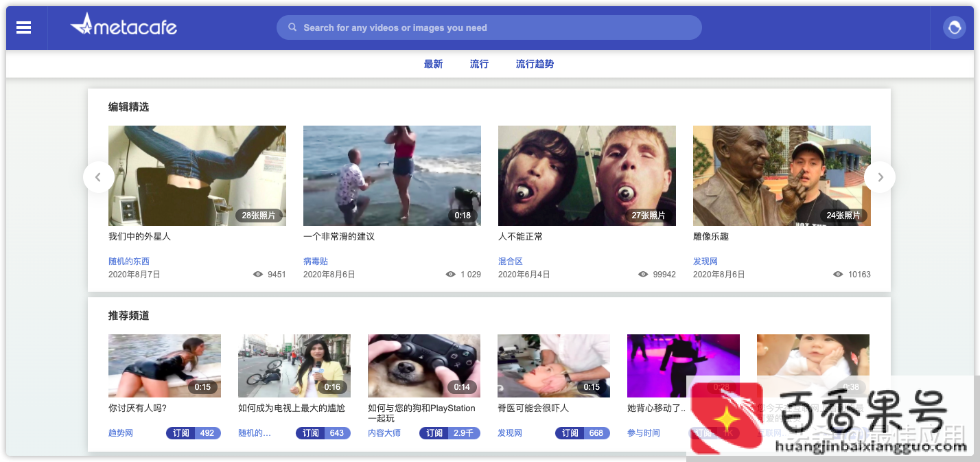
Task: Open the 雕像乐趣 photo thumbnail
Action: pos(782,176)
